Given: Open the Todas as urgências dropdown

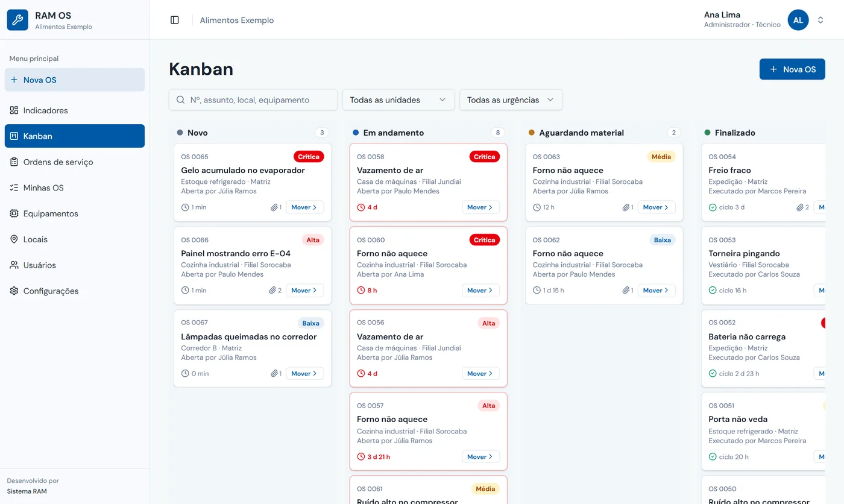Looking at the screenshot, I should [511, 100].
